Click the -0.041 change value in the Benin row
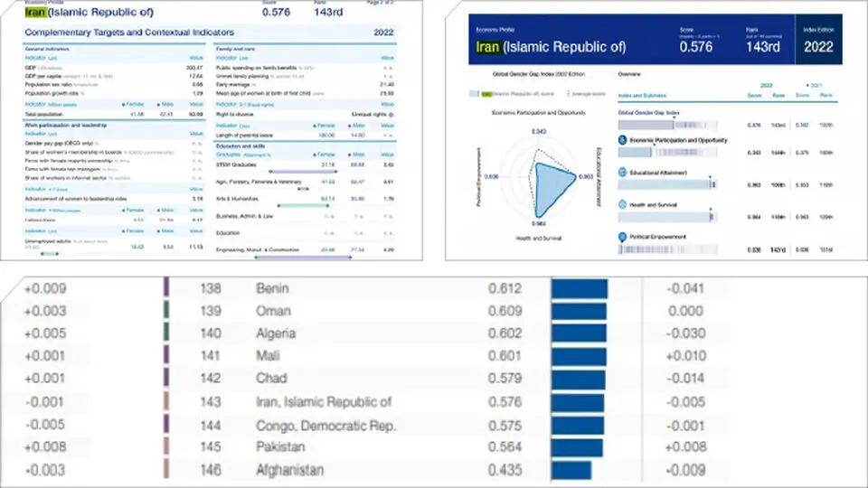Screen dimensions: 868x488 (x=686, y=288)
